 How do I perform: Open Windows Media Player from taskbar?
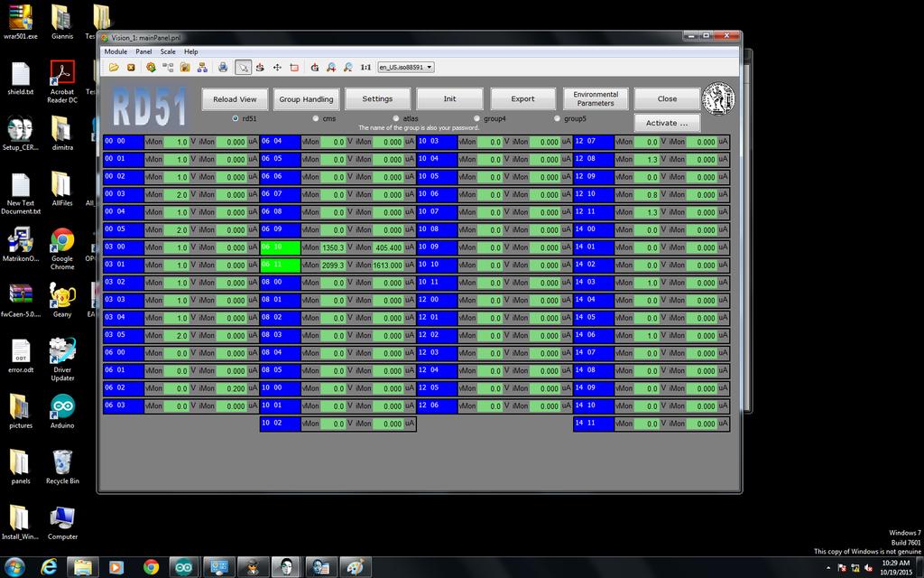(116, 567)
